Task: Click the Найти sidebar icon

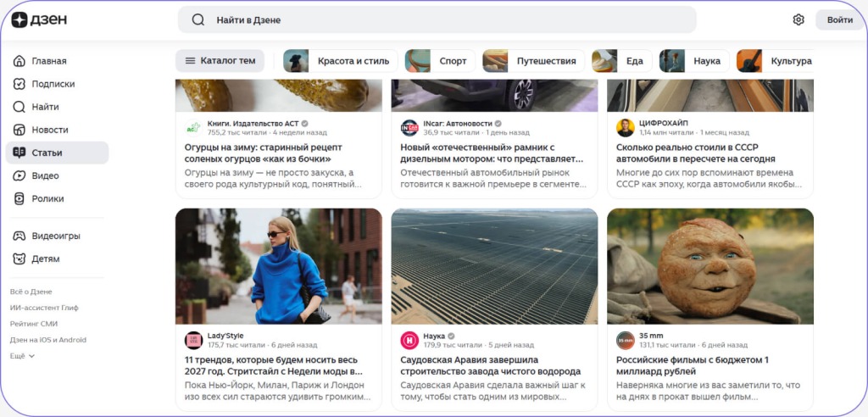Action: [x=19, y=107]
